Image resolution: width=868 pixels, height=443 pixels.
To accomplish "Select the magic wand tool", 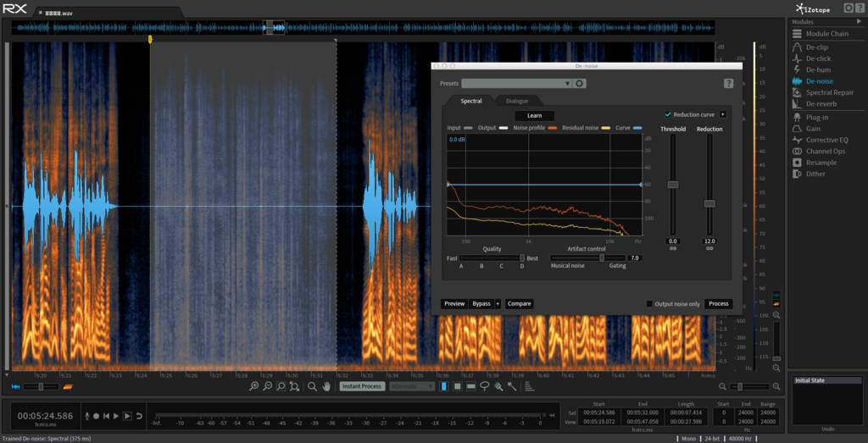I will [511, 386].
